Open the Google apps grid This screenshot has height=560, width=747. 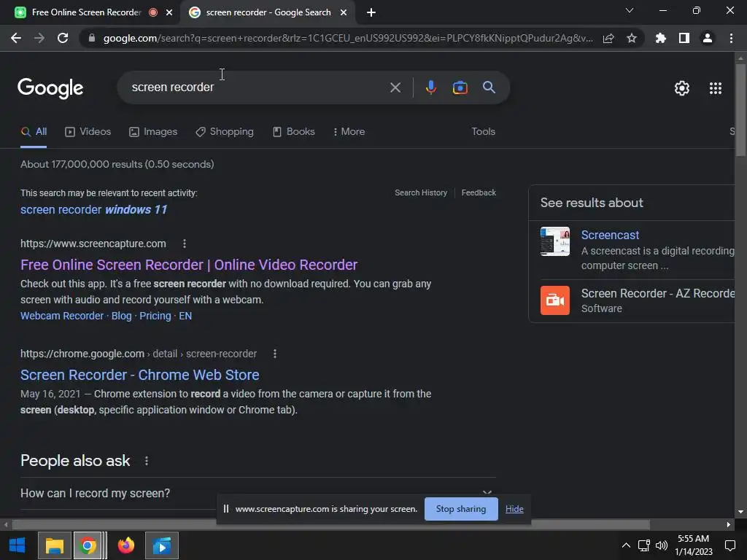[715, 88]
